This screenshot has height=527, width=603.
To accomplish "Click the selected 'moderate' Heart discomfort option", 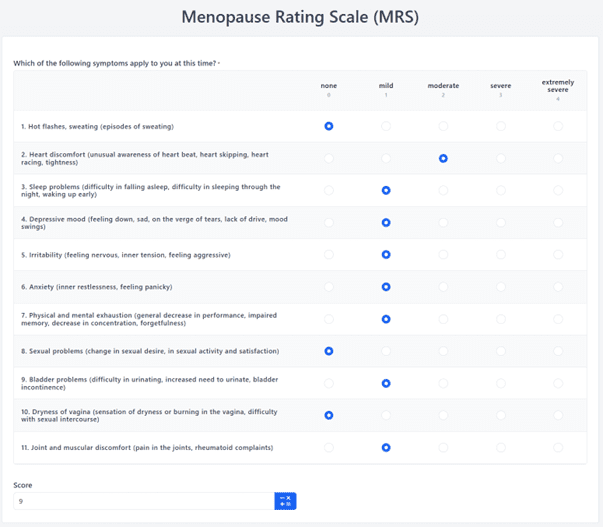I will pyautogui.click(x=443, y=158).
